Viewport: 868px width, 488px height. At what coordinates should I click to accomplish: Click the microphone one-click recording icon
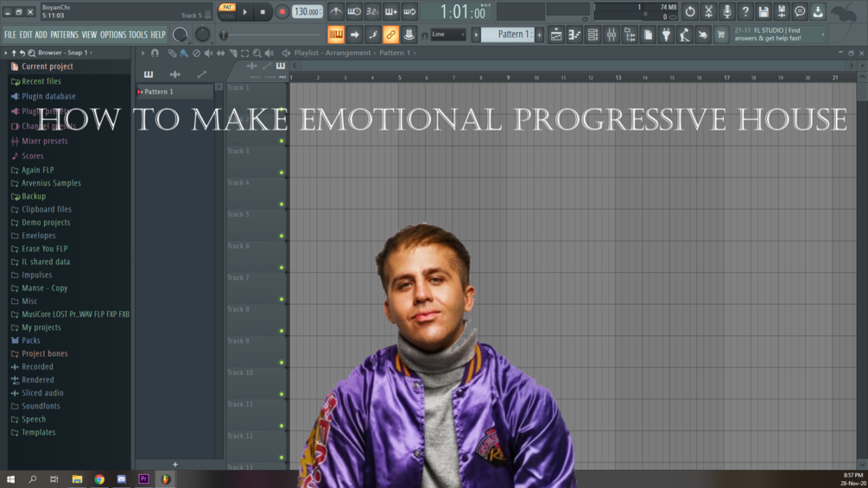coord(727,11)
